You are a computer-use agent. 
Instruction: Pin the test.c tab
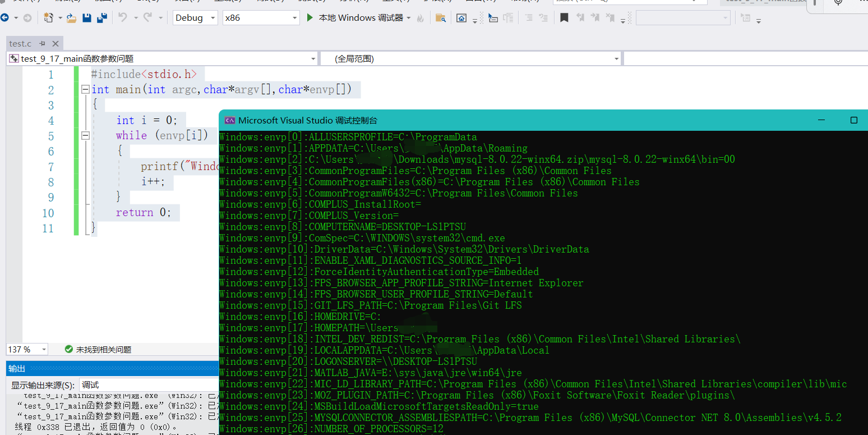tap(43, 44)
